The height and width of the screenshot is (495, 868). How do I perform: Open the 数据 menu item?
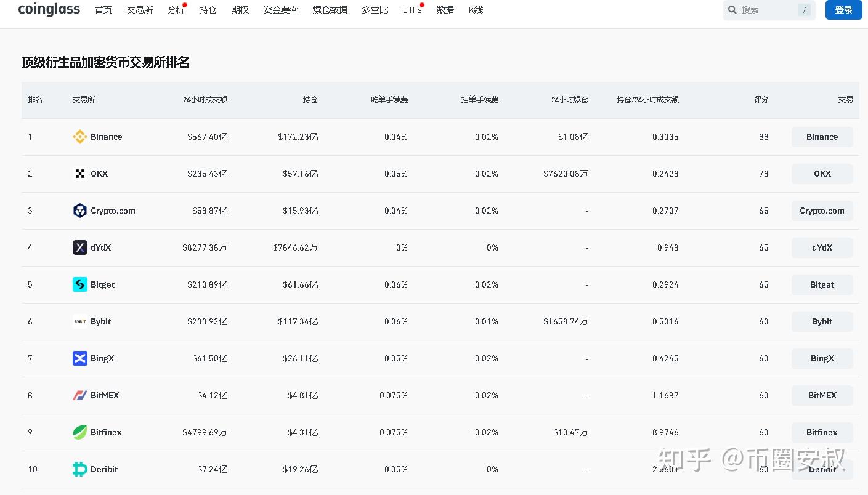click(x=445, y=10)
